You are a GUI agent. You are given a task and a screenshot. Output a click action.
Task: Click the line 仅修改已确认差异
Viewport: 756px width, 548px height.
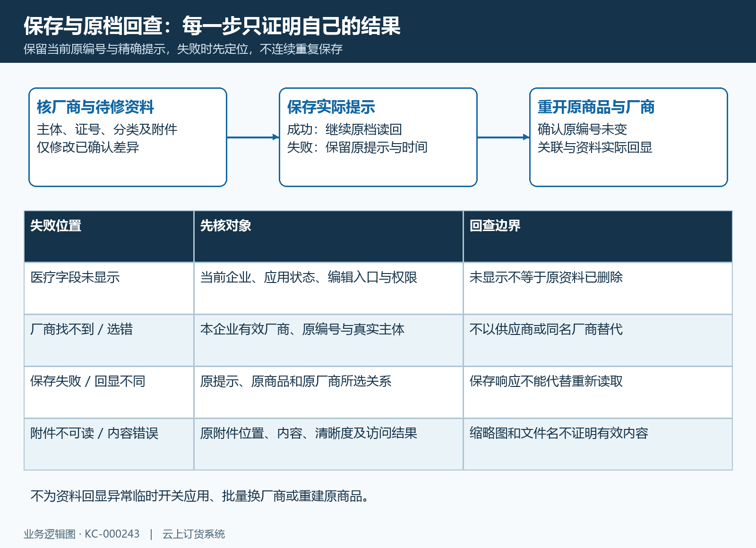[x=88, y=147]
